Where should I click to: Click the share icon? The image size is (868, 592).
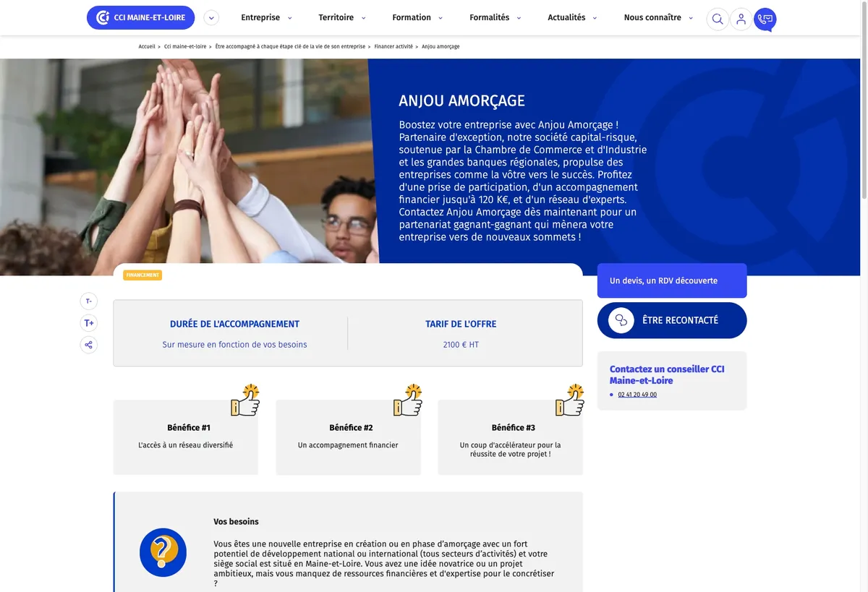88,345
